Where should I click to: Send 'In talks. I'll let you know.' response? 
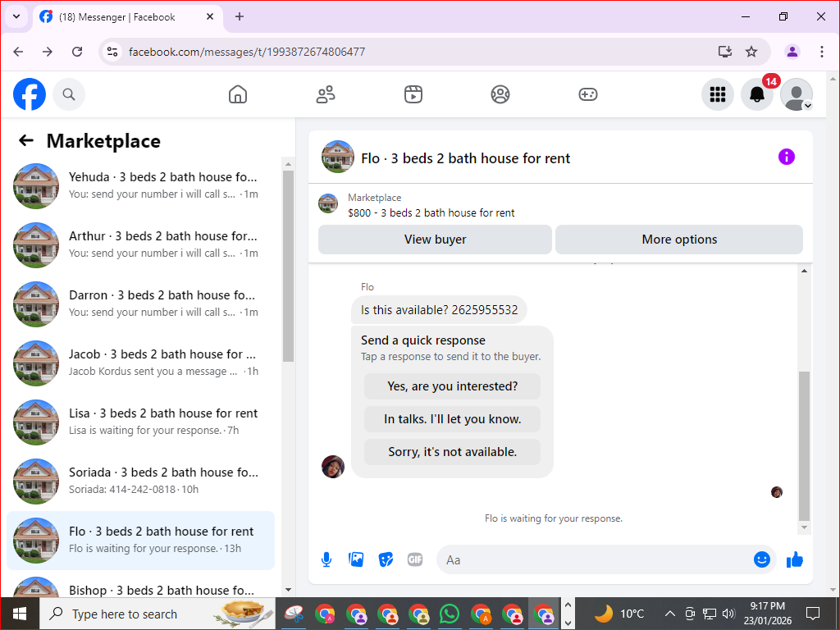tap(452, 419)
